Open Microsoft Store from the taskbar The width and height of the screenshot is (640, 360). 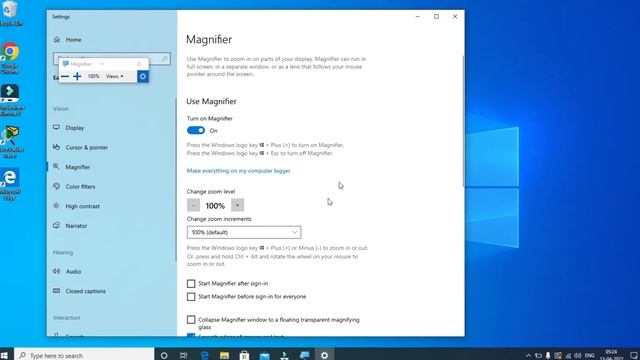coord(244,356)
